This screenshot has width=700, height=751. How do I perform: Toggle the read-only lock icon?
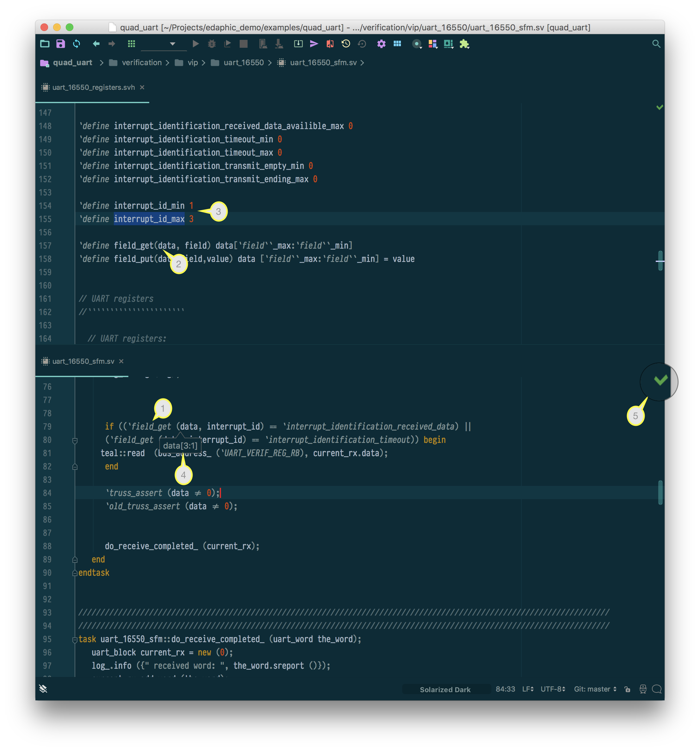coord(627,689)
